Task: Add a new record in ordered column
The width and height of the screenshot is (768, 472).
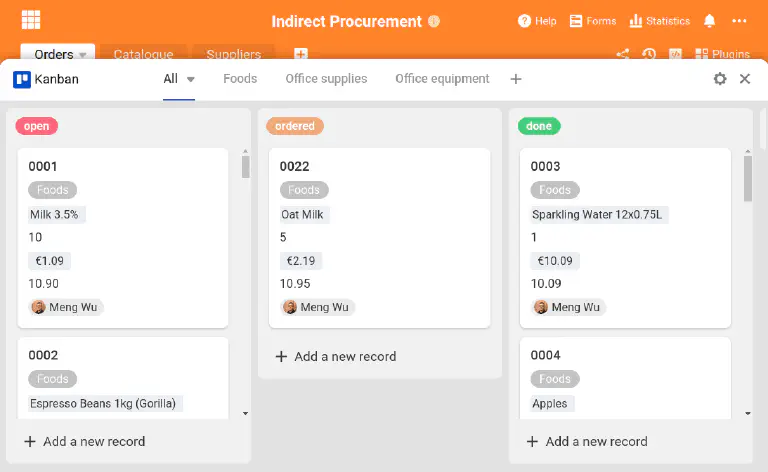Action: pyautogui.click(x=336, y=356)
